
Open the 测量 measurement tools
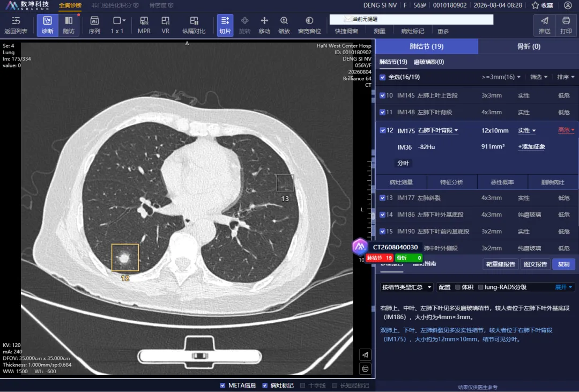(379, 32)
